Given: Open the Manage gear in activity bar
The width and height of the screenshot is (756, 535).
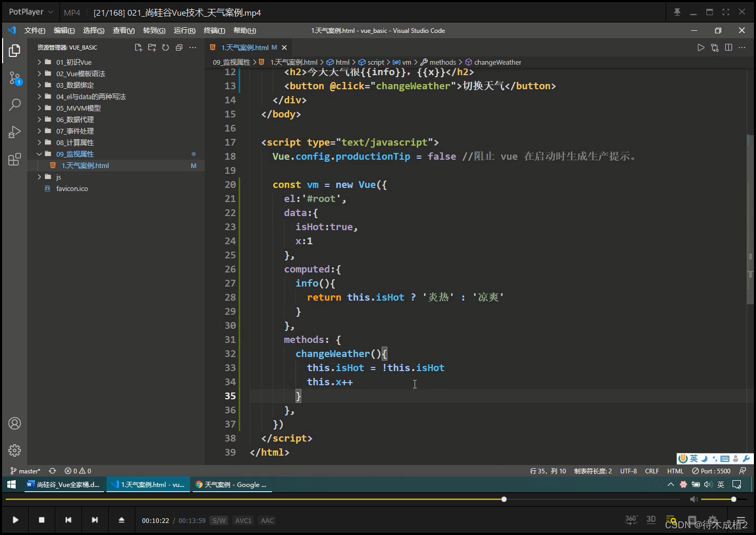Looking at the screenshot, I should point(15,450).
